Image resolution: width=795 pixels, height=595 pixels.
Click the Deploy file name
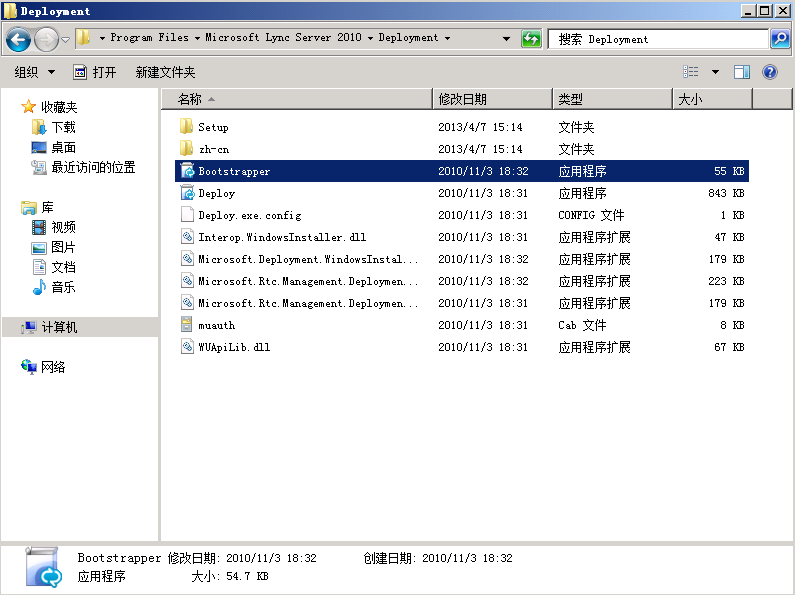point(216,194)
